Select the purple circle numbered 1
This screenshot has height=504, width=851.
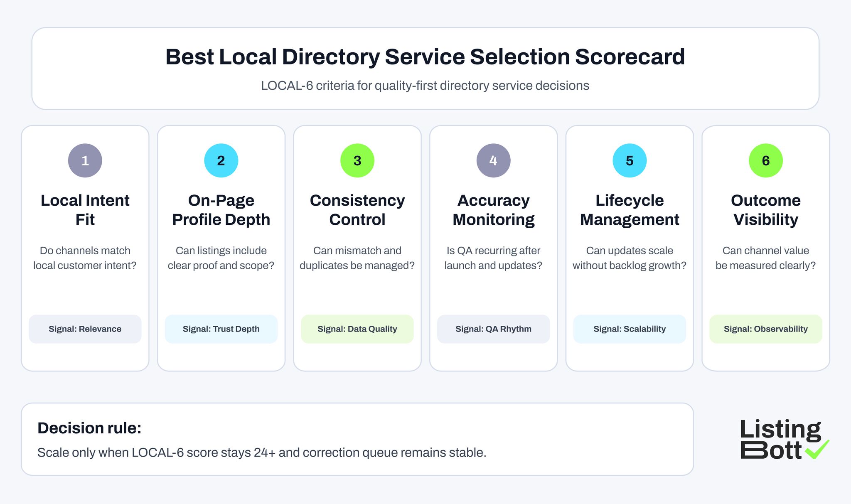click(x=85, y=160)
